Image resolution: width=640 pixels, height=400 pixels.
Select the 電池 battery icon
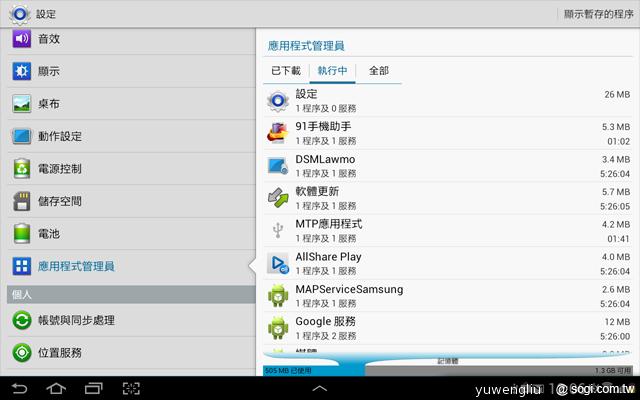click(x=22, y=233)
